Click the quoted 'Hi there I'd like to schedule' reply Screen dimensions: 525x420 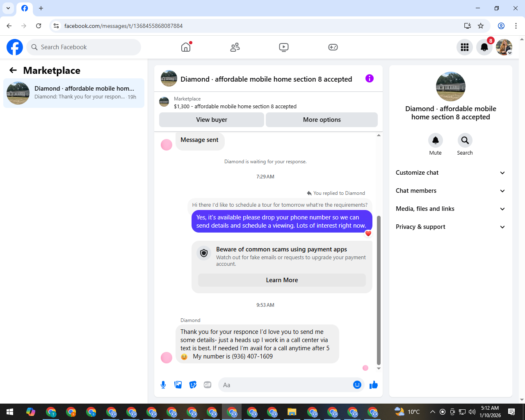[280, 205]
